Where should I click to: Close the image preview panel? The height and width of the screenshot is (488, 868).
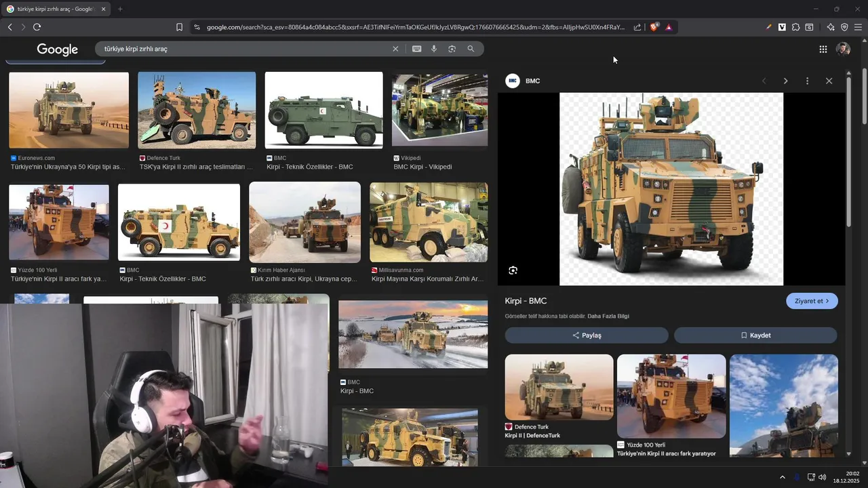click(829, 81)
